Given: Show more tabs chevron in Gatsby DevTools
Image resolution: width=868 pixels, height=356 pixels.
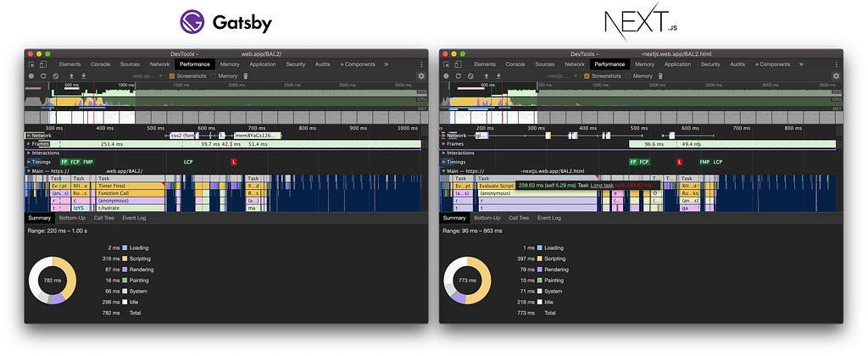Looking at the screenshot, I should pos(387,64).
